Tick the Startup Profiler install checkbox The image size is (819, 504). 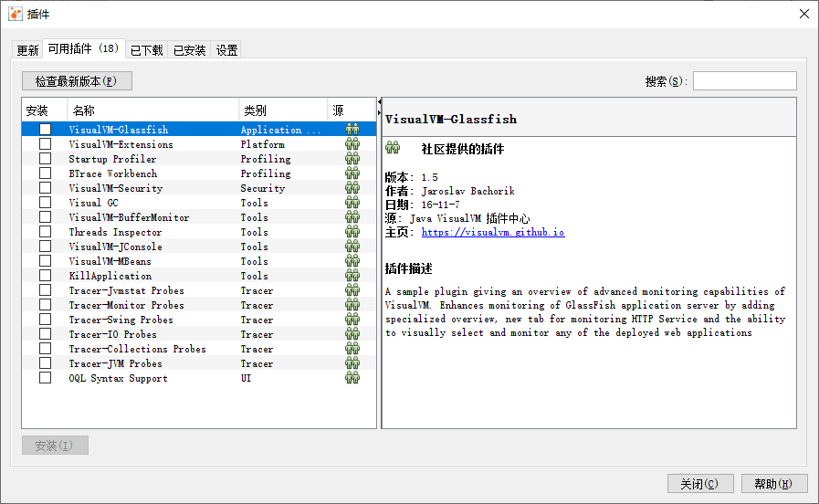[x=46, y=158]
